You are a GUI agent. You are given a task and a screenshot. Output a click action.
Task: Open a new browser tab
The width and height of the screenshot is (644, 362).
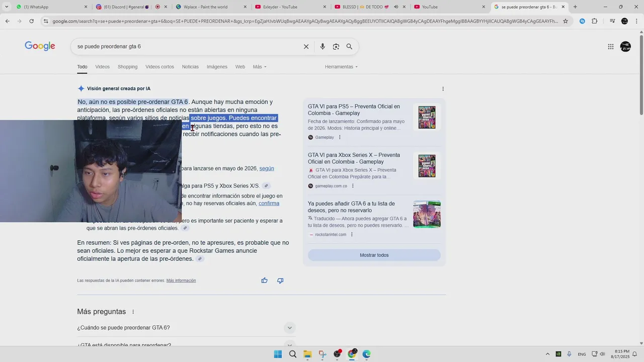point(575,7)
